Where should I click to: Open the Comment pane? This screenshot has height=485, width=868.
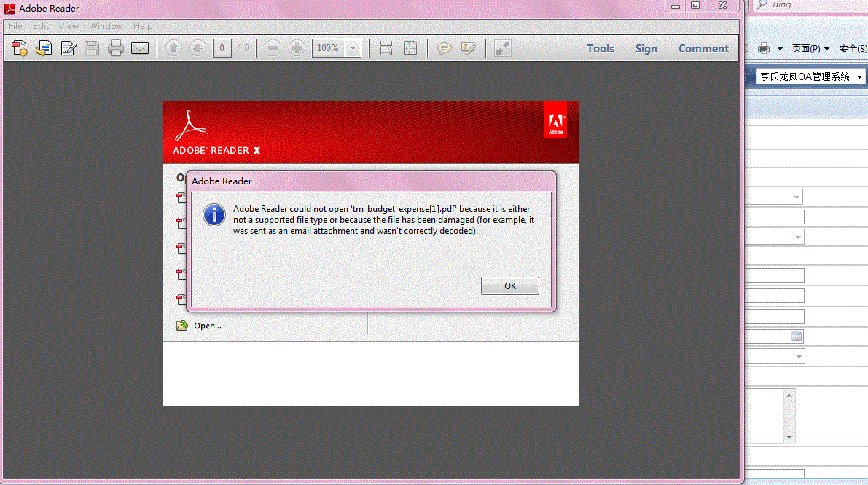703,49
